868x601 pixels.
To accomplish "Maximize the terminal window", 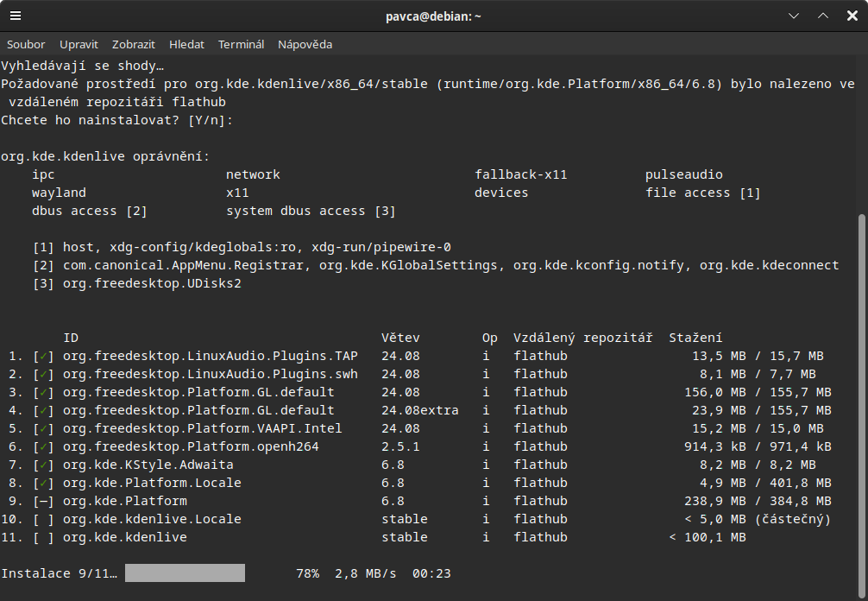I will (823, 16).
